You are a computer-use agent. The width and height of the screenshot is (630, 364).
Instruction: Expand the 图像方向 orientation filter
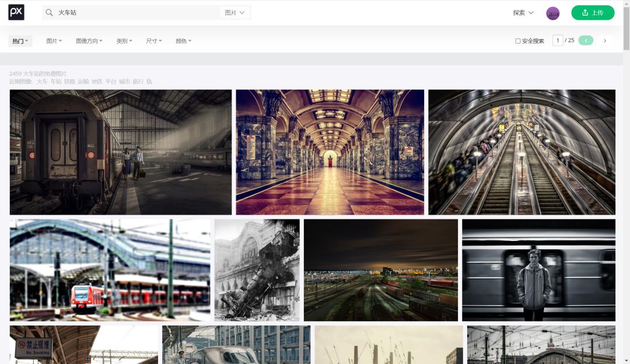click(89, 41)
